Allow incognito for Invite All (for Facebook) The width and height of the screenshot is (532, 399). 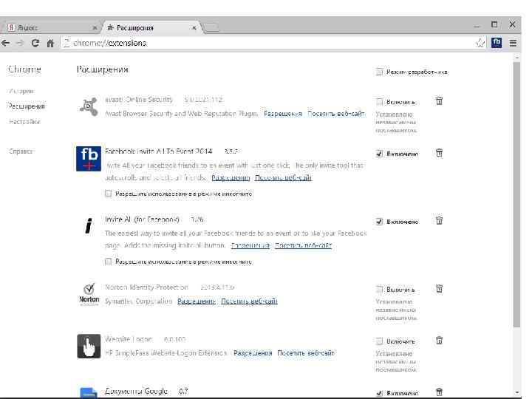pos(108,262)
